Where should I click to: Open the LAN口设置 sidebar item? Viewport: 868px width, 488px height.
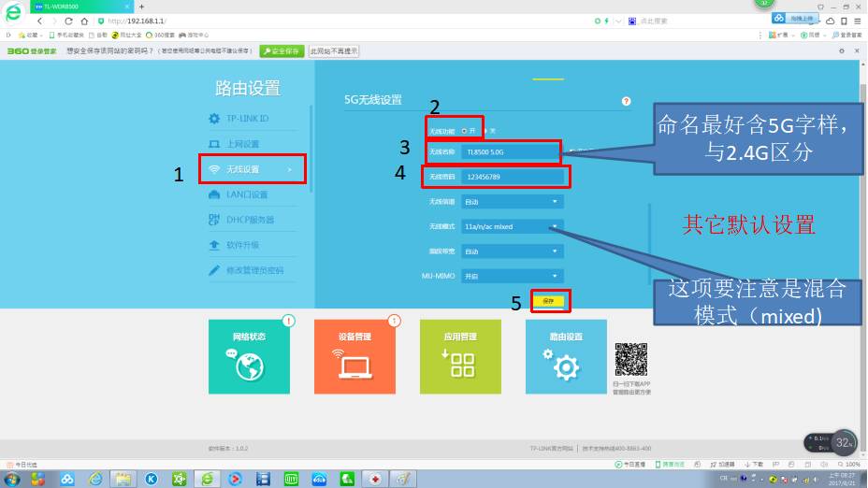click(247, 194)
